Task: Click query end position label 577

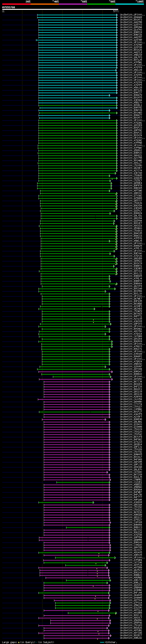Action: pos(115,11)
